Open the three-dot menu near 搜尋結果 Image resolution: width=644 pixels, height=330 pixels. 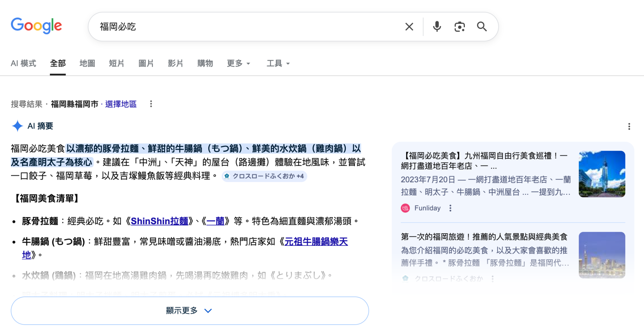coord(151,104)
